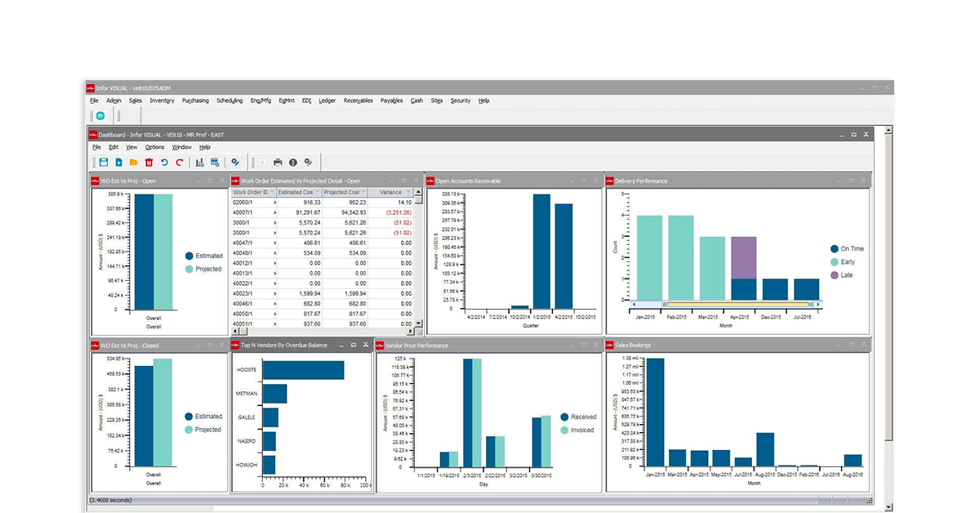
Task: Click the table grid icon in toolbar
Action: (x=215, y=163)
